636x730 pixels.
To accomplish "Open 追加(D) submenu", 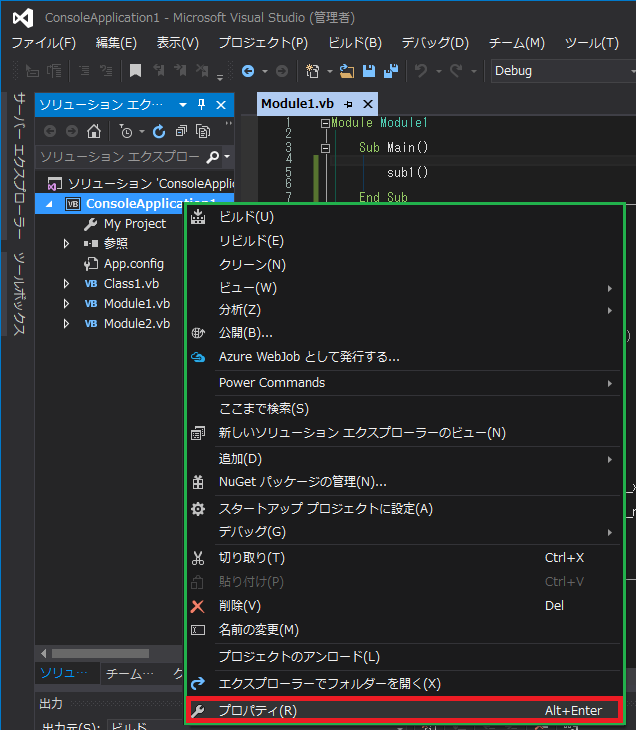I will pyautogui.click(x=405, y=459).
